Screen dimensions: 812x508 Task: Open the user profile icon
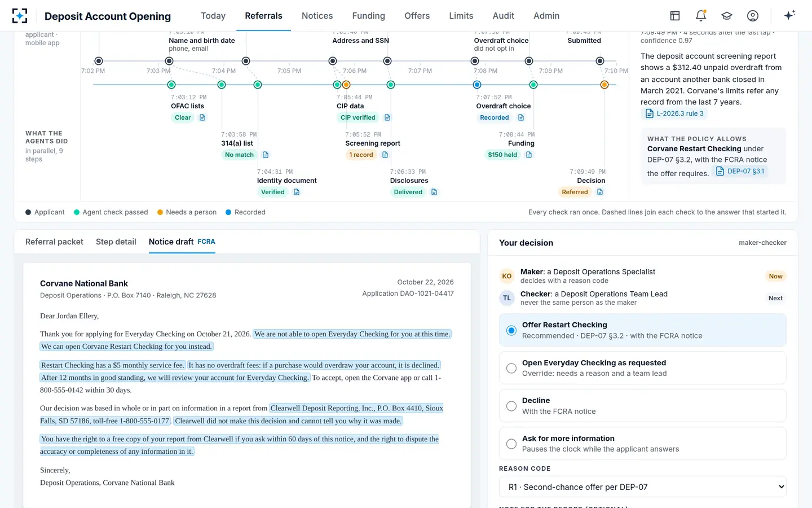tap(753, 16)
